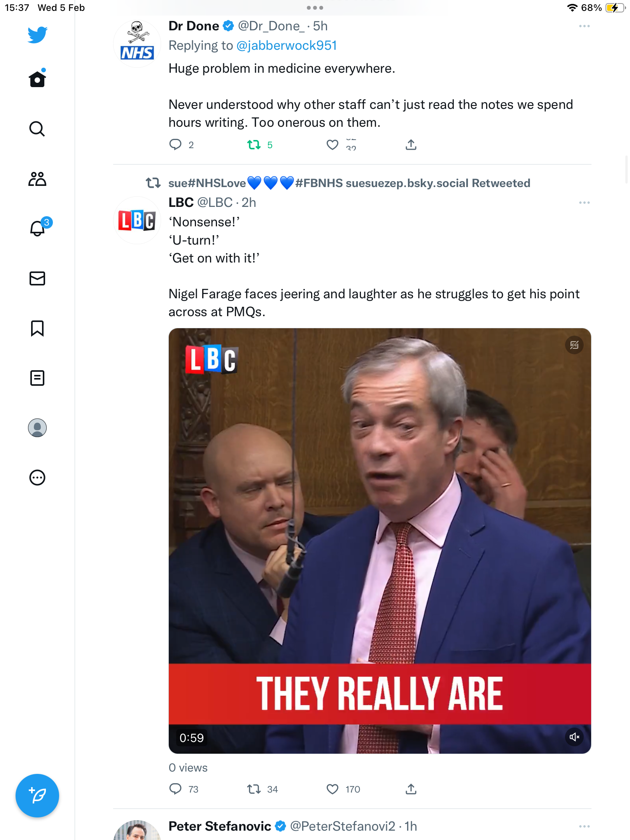Open Communities icon in sidebar
The height and width of the screenshot is (840, 630).
point(37,179)
